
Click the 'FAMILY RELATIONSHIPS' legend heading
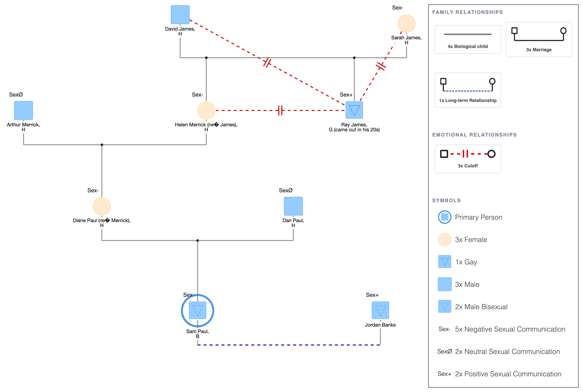click(467, 12)
